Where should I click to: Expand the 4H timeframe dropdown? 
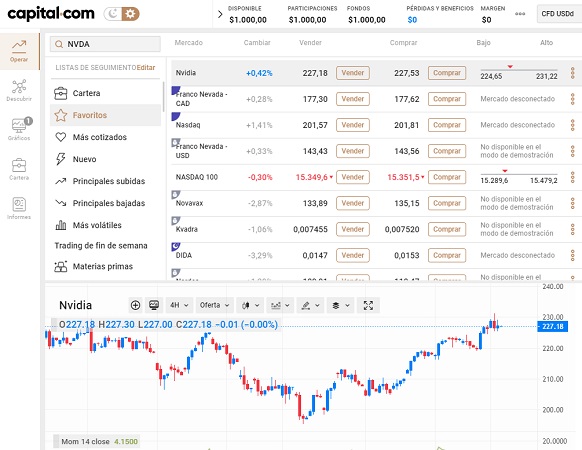179,305
